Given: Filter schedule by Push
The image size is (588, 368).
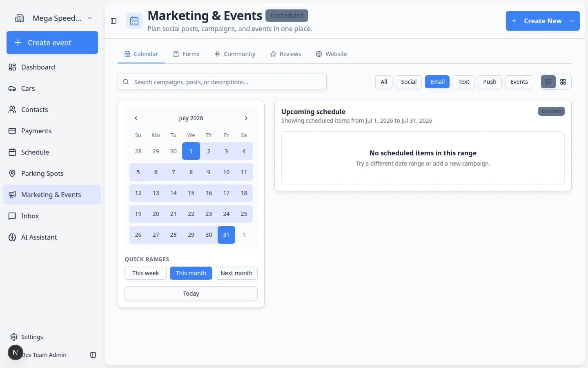Looking at the screenshot, I should tap(490, 82).
